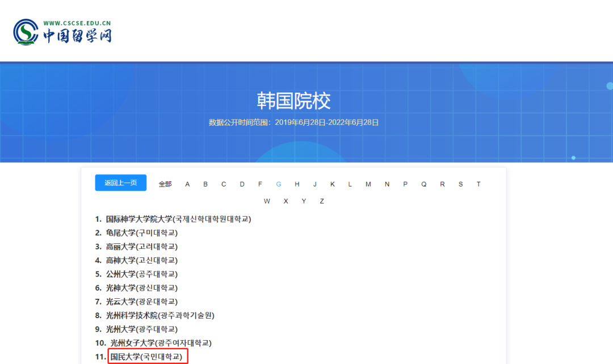The image size is (613, 364).
Task: Filter universities by letter H
Action: coord(297,184)
